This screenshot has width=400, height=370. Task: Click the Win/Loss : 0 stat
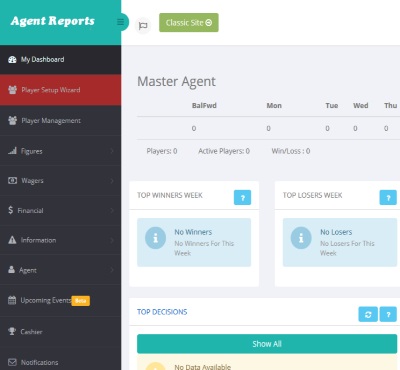tap(291, 151)
